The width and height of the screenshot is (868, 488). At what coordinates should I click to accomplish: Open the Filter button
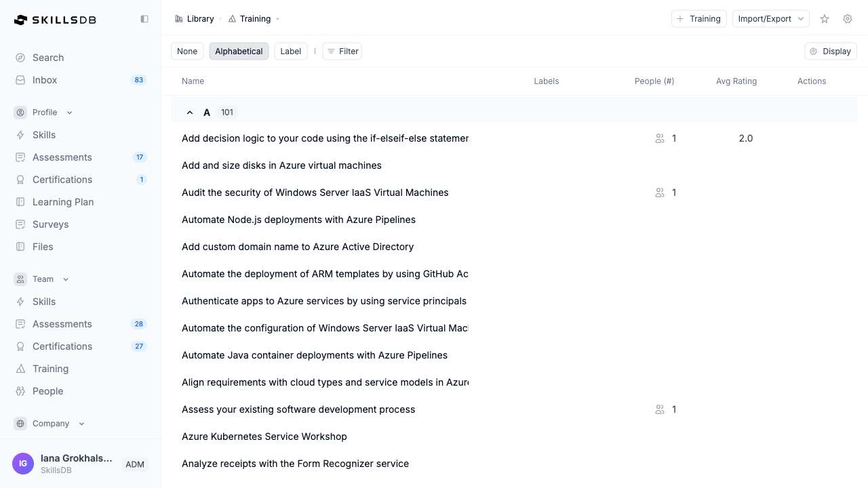[x=342, y=52]
